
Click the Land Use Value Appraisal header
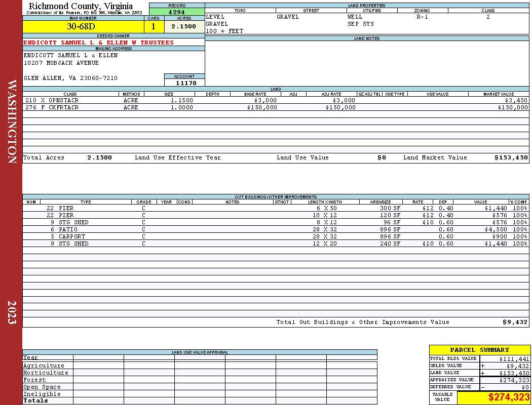(200, 352)
